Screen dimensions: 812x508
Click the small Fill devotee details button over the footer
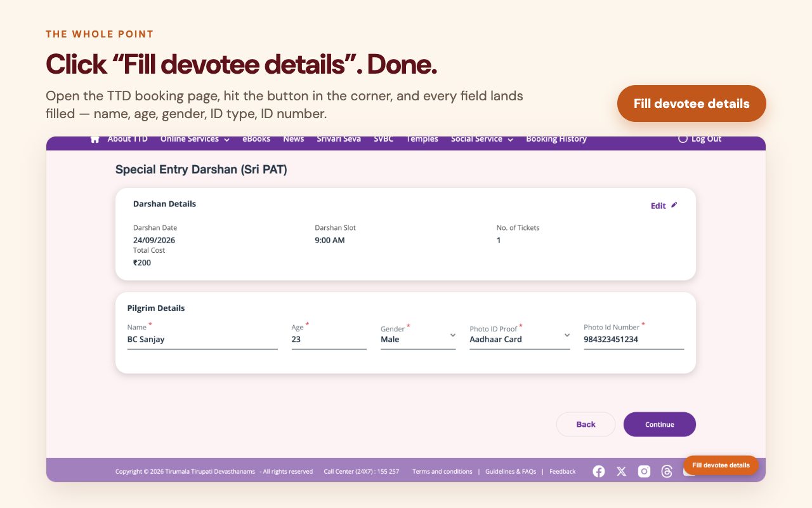(x=721, y=465)
